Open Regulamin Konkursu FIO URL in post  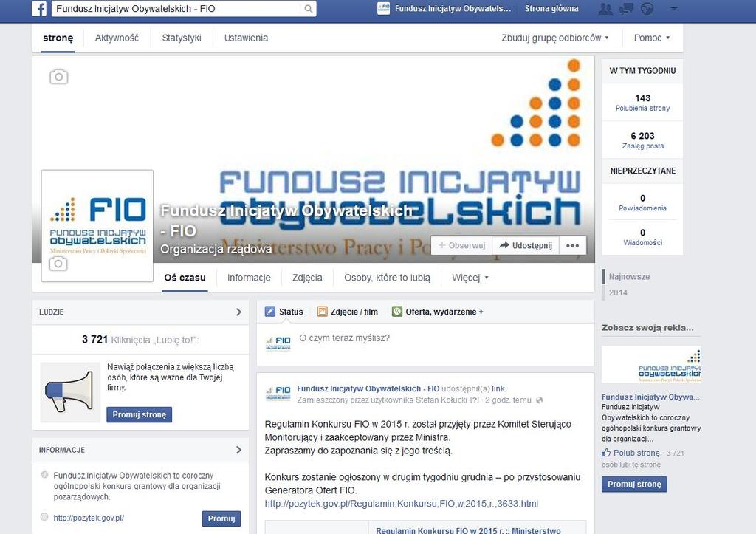click(401, 504)
